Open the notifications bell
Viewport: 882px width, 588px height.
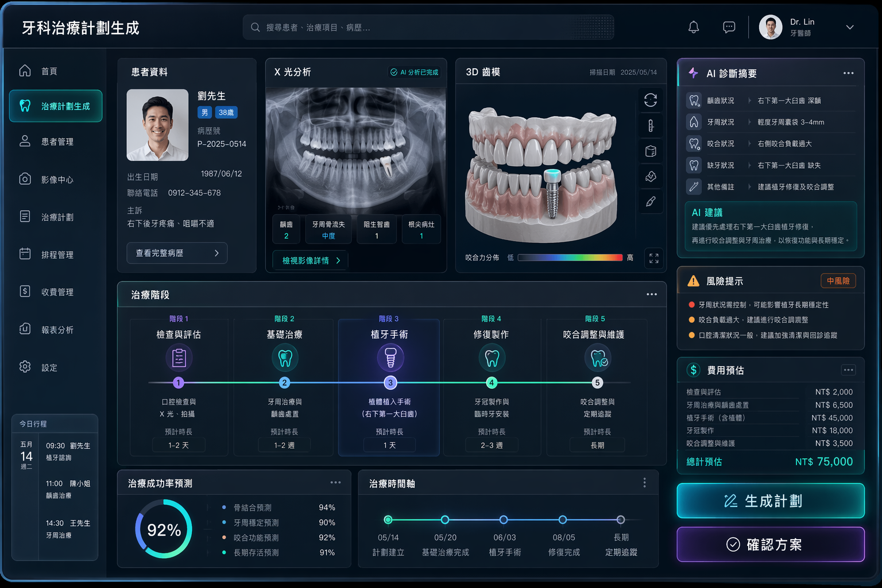pos(694,27)
